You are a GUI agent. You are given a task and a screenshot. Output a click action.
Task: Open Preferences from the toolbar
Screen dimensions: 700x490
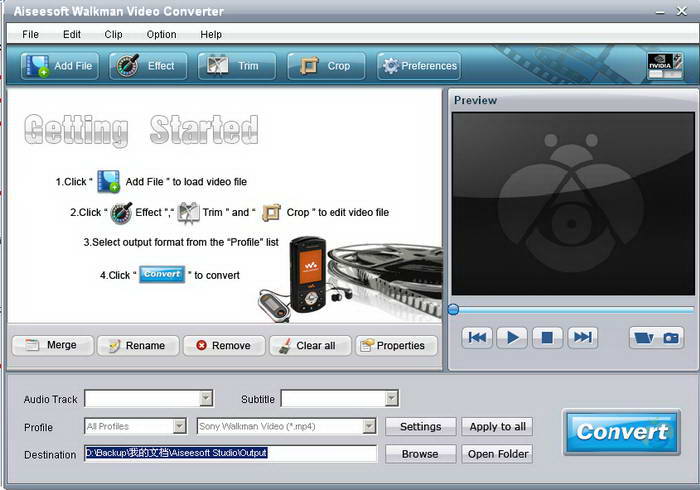click(419, 66)
